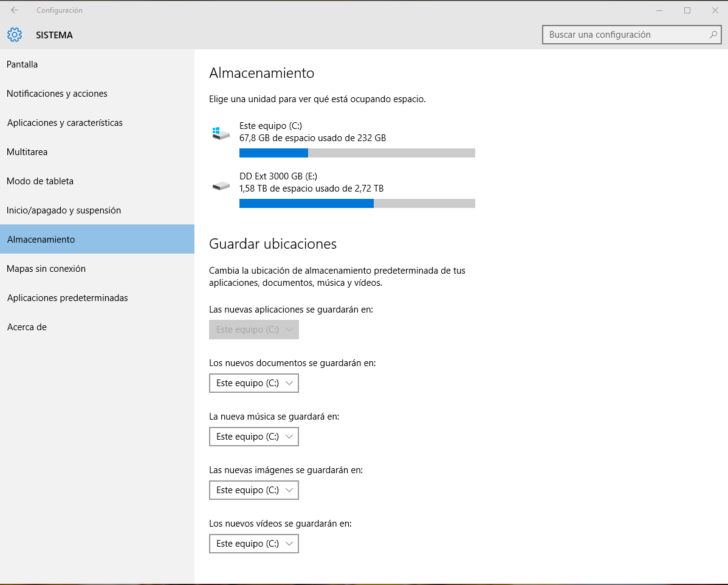Screen dimensions: 728x585
Task: Select Notificaciones y acciones in the sidebar
Action: point(57,93)
